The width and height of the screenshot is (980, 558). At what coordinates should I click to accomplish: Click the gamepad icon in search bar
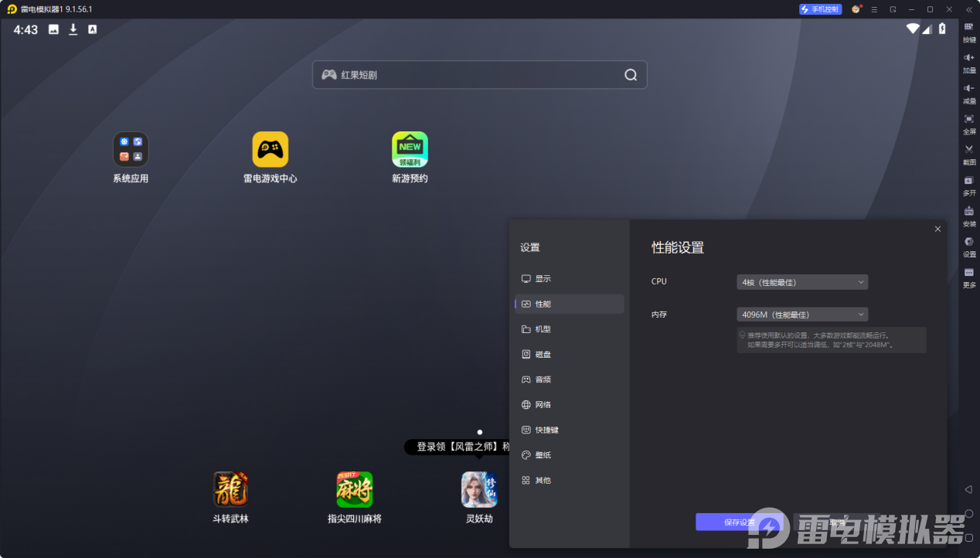pos(329,75)
